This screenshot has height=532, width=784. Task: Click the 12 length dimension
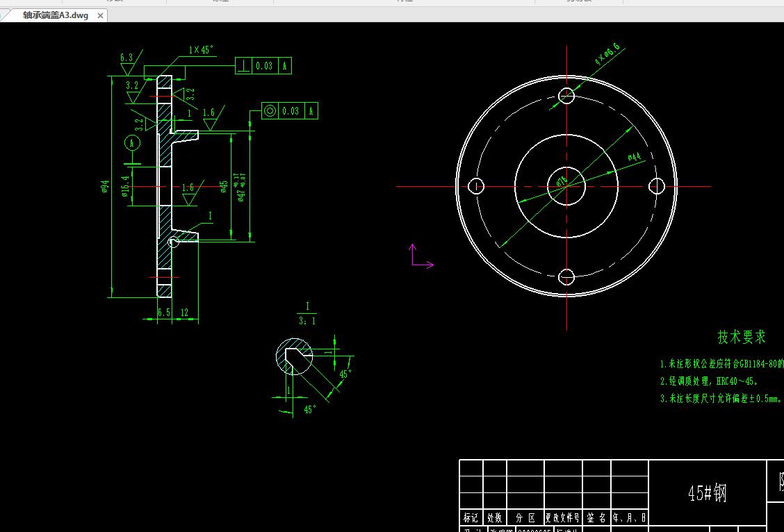click(x=184, y=313)
